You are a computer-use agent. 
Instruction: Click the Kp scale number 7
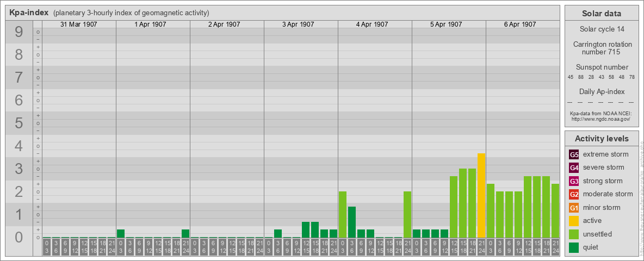point(19,78)
